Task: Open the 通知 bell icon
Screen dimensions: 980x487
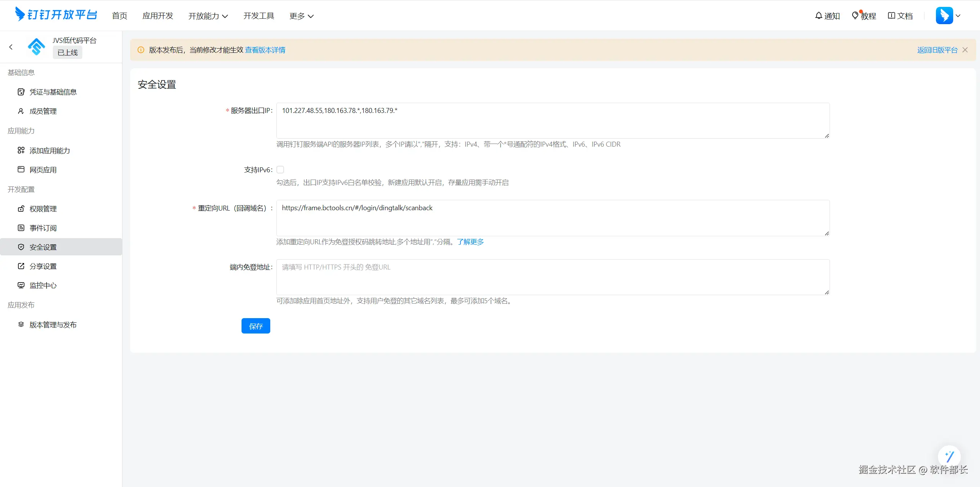Action: tap(818, 16)
